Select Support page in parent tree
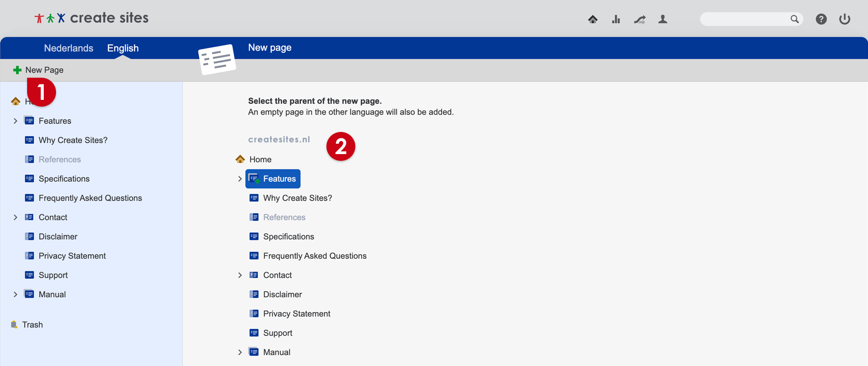Viewport: 868px width, 366px height. pos(278,333)
